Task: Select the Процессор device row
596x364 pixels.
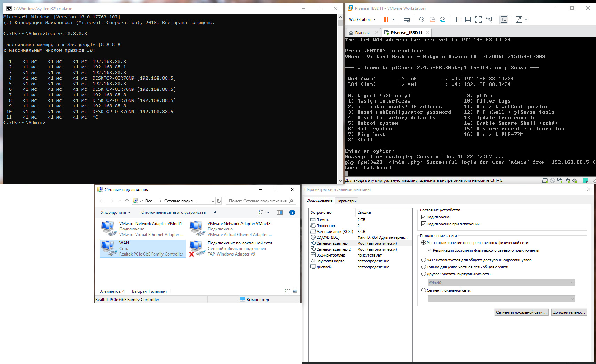Action: pyautogui.click(x=361, y=226)
